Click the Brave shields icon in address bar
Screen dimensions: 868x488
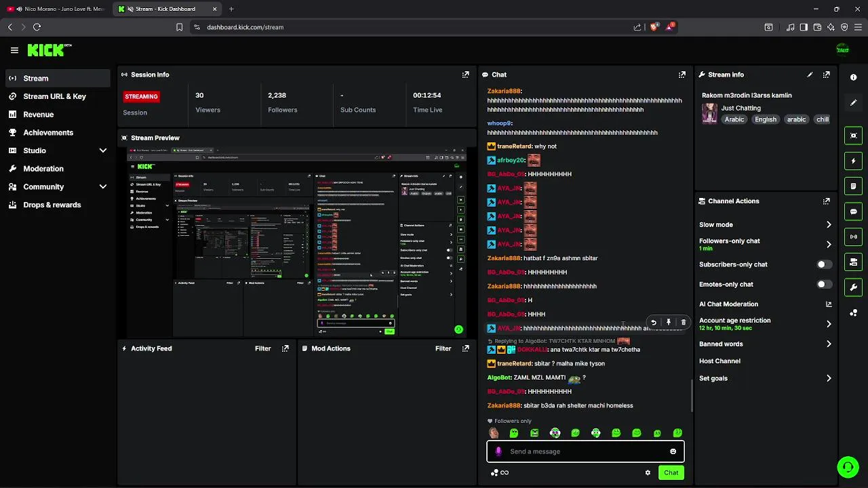(654, 27)
